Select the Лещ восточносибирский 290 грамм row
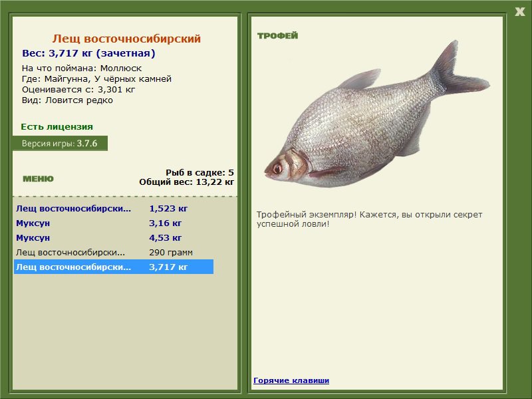This screenshot has height=399, width=532. (x=114, y=252)
